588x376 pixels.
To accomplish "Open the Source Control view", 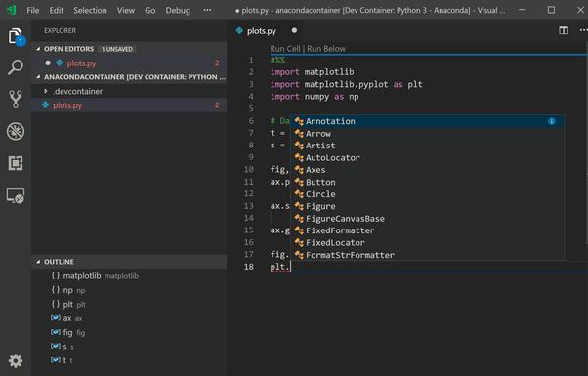I will pos(16,100).
